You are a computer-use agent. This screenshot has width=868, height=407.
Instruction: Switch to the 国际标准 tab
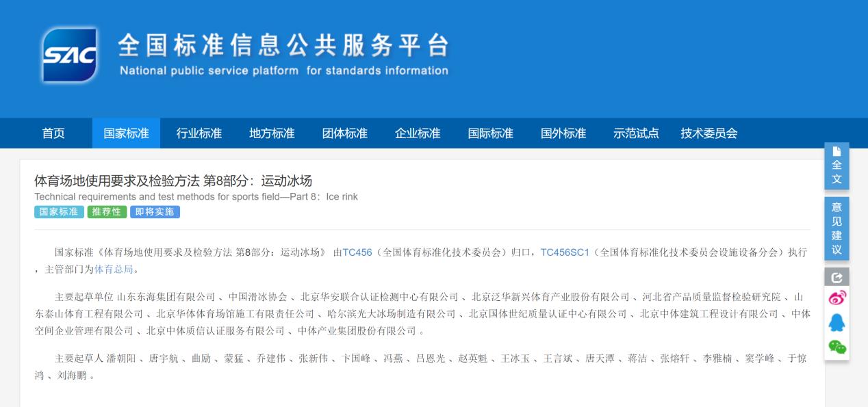coord(490,133)
